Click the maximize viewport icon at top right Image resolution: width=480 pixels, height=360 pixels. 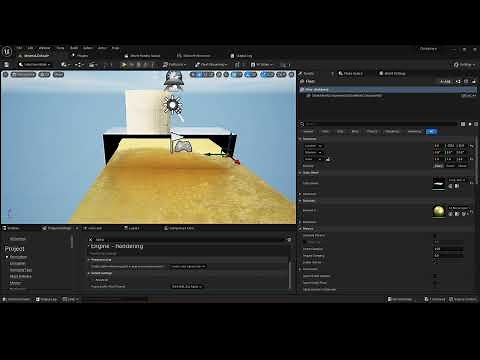[x=292, y=74]
